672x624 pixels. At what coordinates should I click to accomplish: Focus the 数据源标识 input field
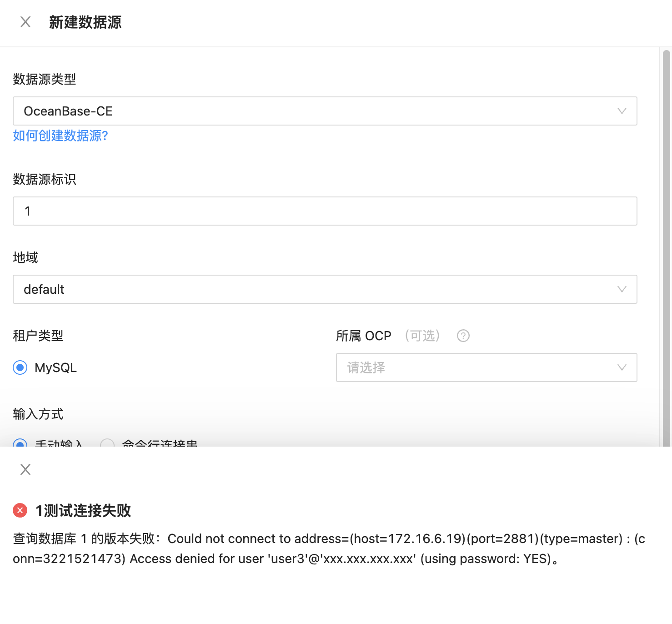pyautogui.click(x=325, y=211)
